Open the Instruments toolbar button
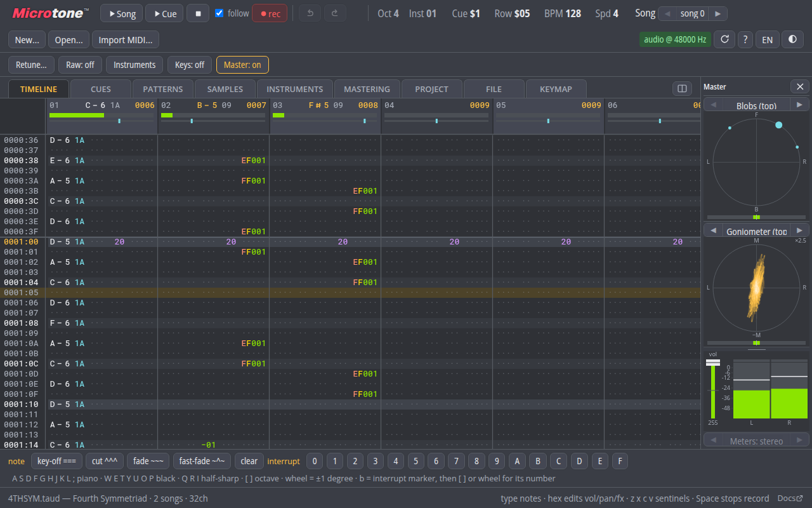 click(x=134, y=65)
